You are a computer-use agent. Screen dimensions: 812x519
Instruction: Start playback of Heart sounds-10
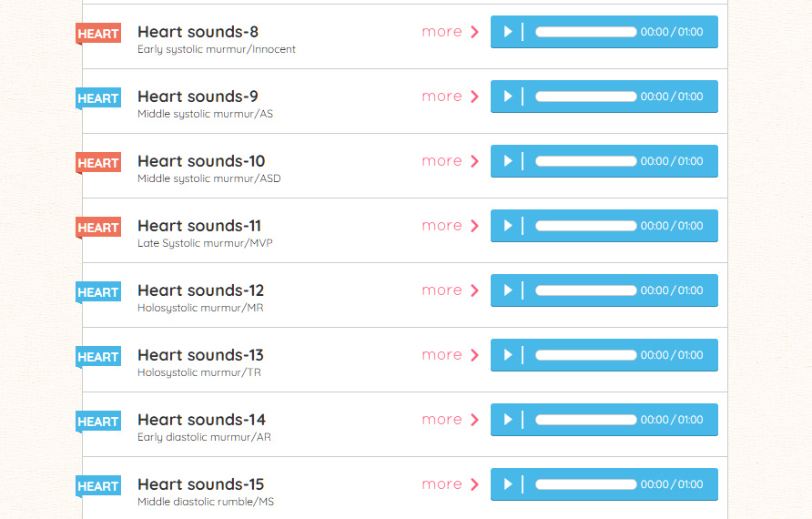[x=508, y=161]
